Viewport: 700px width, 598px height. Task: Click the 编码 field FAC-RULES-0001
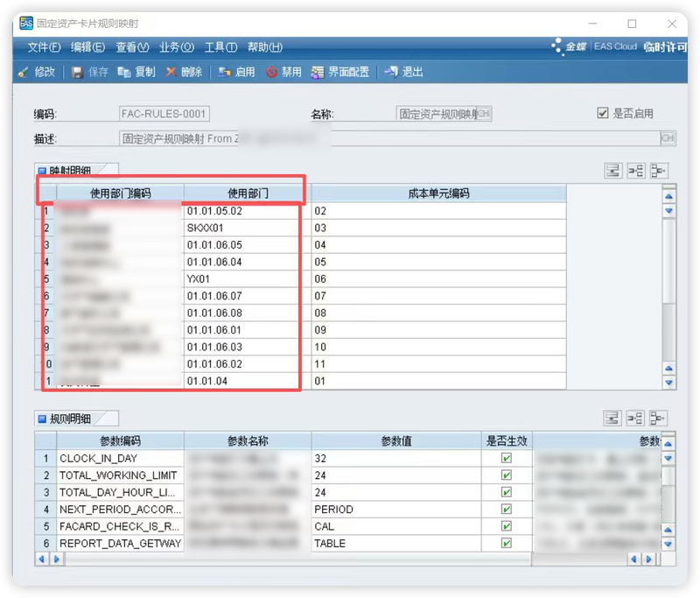(x=164, y=114)
